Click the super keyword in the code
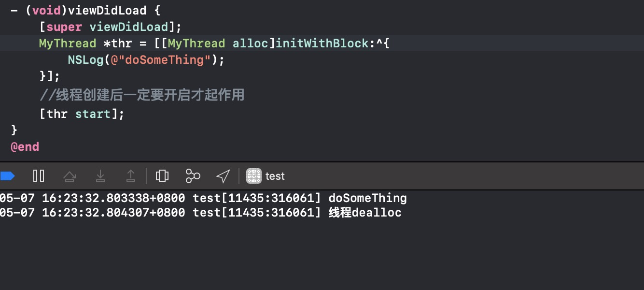 [x=64, y=27]
